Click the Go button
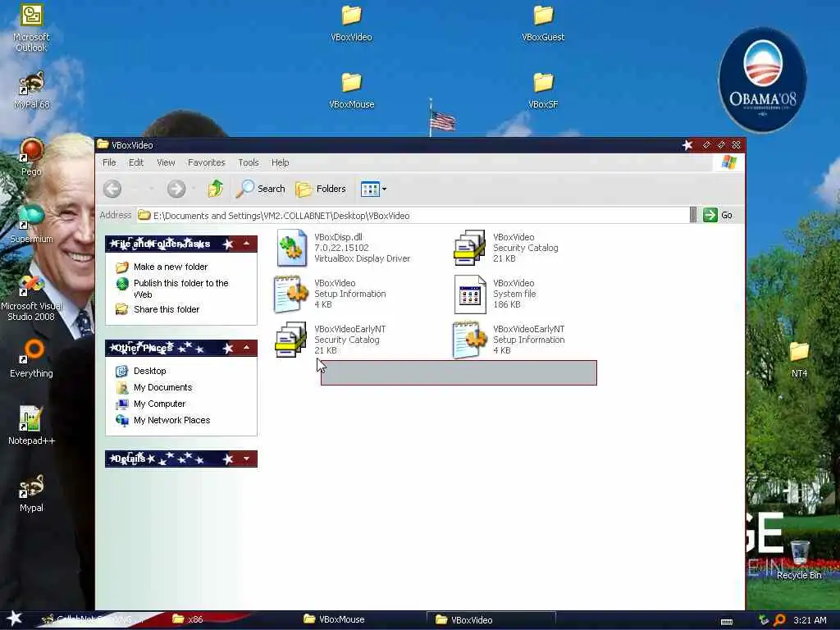 click(x=718, y=215)
